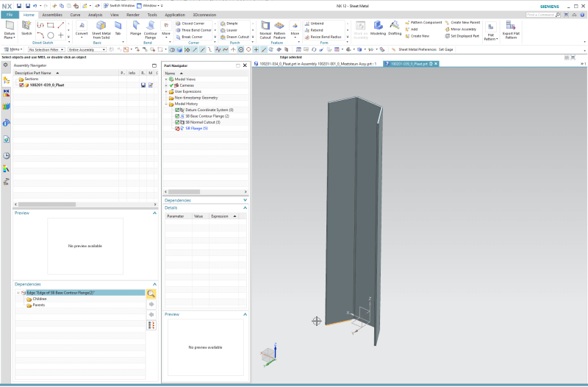Screen dimensions: 588x387
Task: Expand the Model Views node
Action: point(167,79)
